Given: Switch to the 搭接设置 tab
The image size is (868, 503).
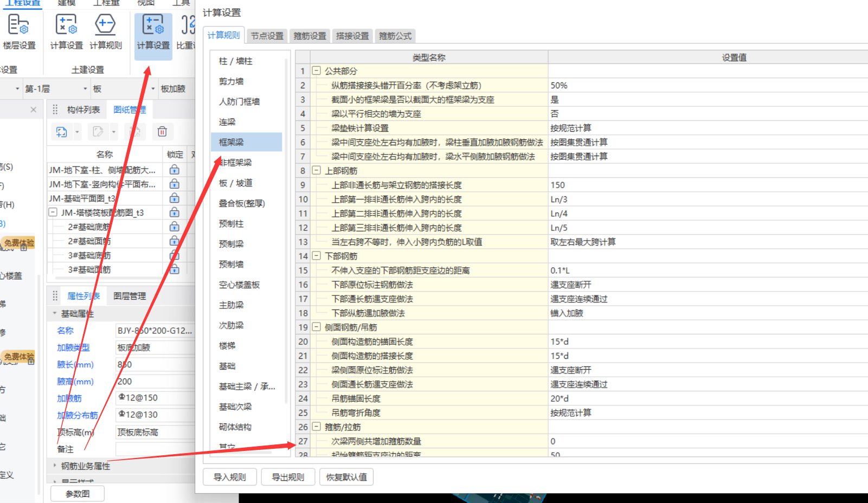Looking at the screenshot, I should [x=352, y=36].
